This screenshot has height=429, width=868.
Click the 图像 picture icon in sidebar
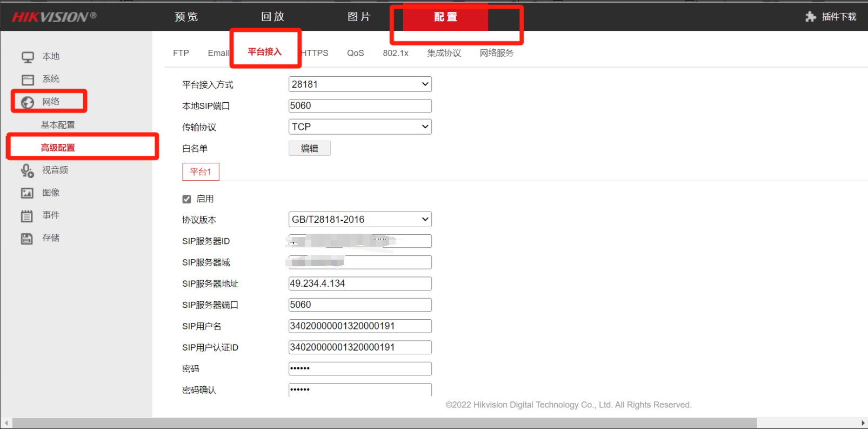[27, 193]
